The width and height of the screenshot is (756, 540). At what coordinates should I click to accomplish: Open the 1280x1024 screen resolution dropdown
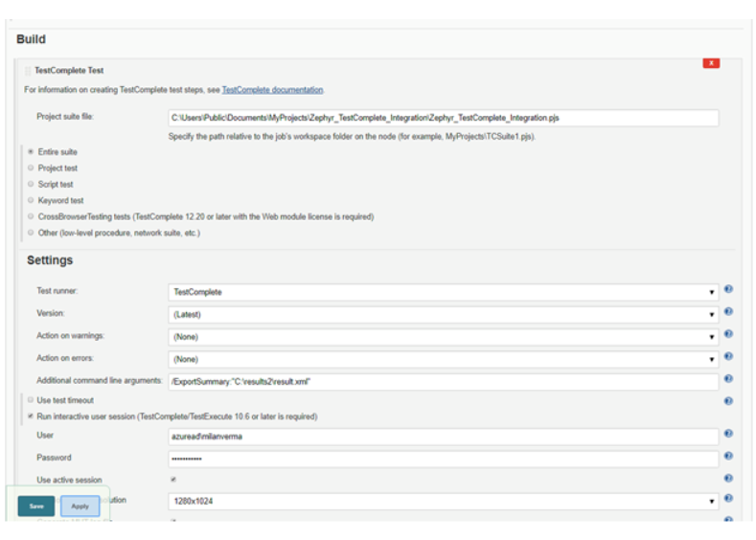[443, 501]
